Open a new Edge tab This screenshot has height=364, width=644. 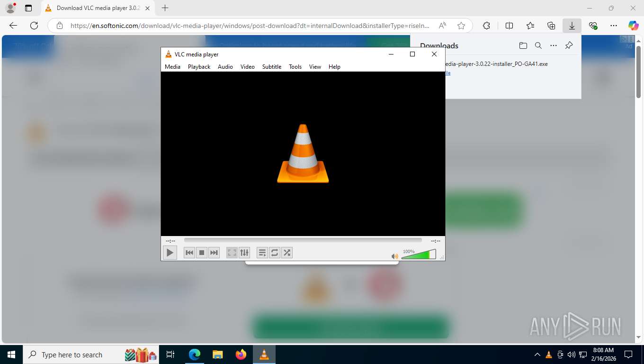[165, 8]
